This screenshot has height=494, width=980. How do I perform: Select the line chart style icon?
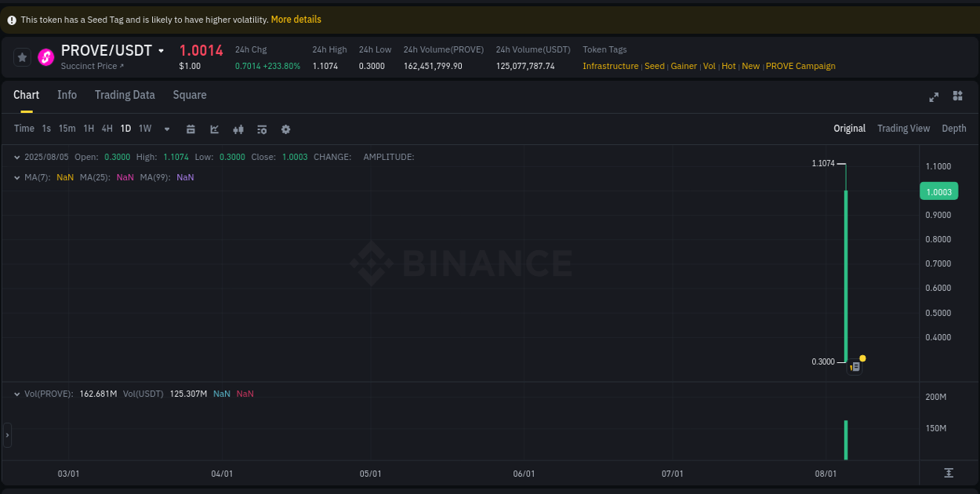point(214,129)
